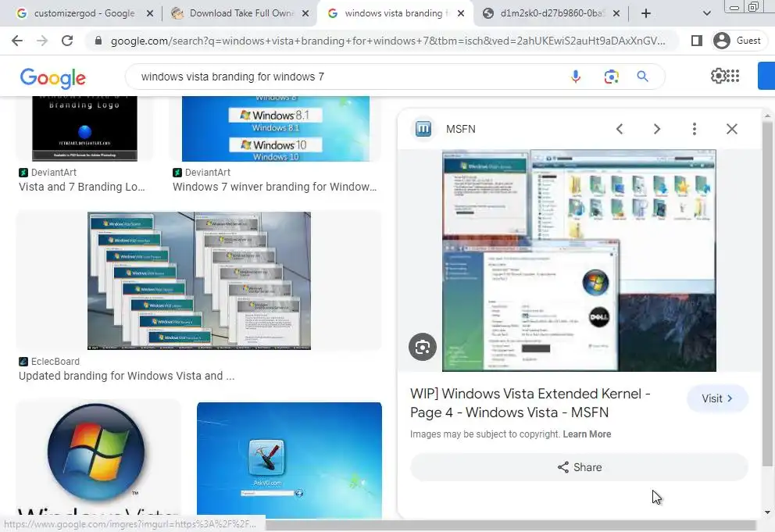Image resolution: width=775 pixels, height=532 pixels.
Task: Open the Guest profile button
Action: point(738,41)
